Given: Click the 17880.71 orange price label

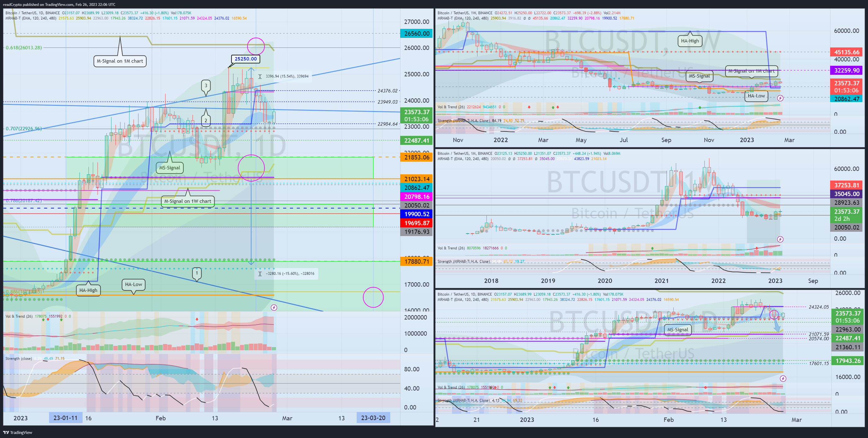Looking at the screenshot, I should tap(417, 261).
